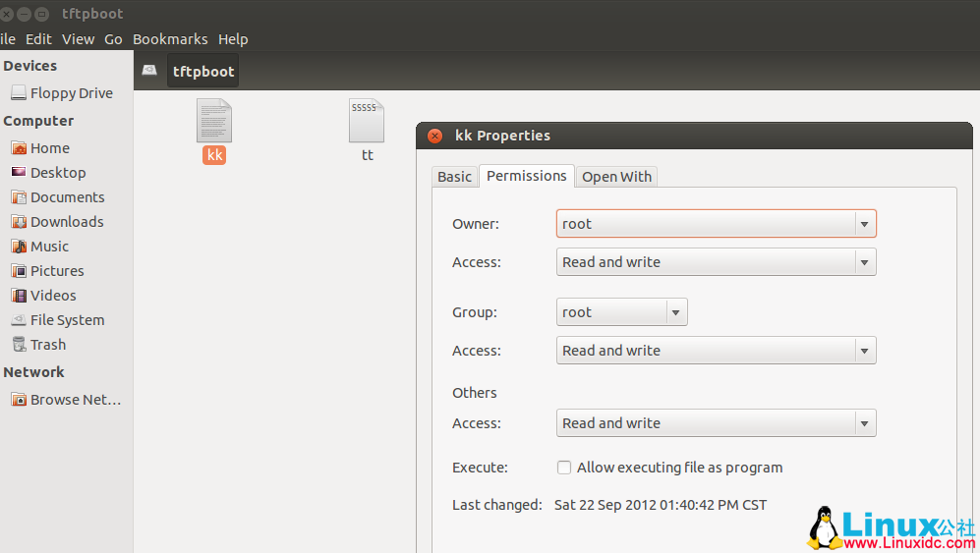Expand the Owner dropdown
Viewport: 980px width, 553px height.
click(x=716, y=224)
